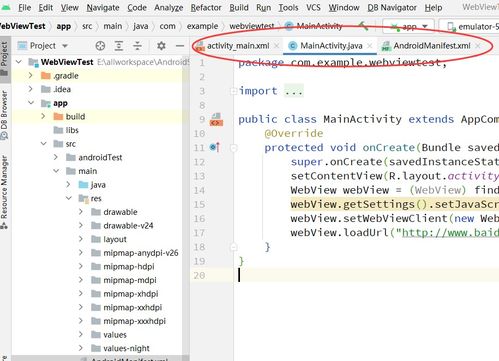The width and height of the screenshot is (499, 361).
Task: Click the MainActivity breadcrumb
Action: click(x=314, y=26)
